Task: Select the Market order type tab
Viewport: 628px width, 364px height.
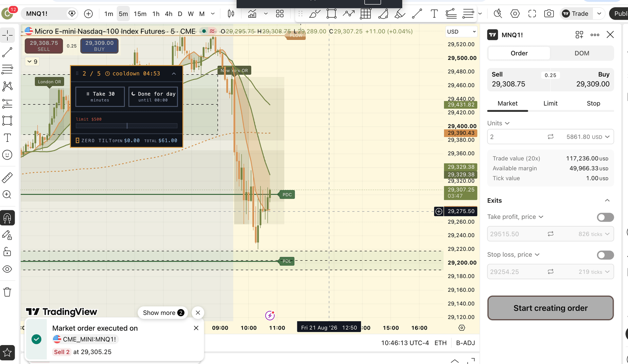Action: coord(508,104)
